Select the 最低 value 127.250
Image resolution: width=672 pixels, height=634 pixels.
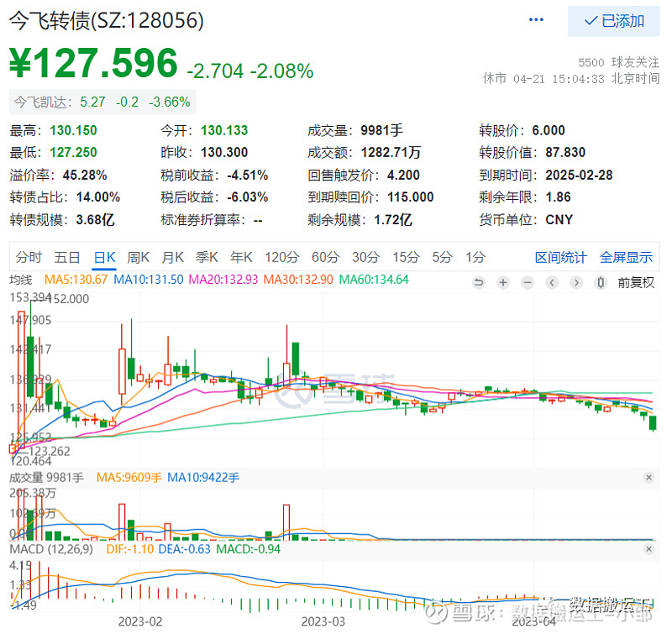click(x=73, y=153)
